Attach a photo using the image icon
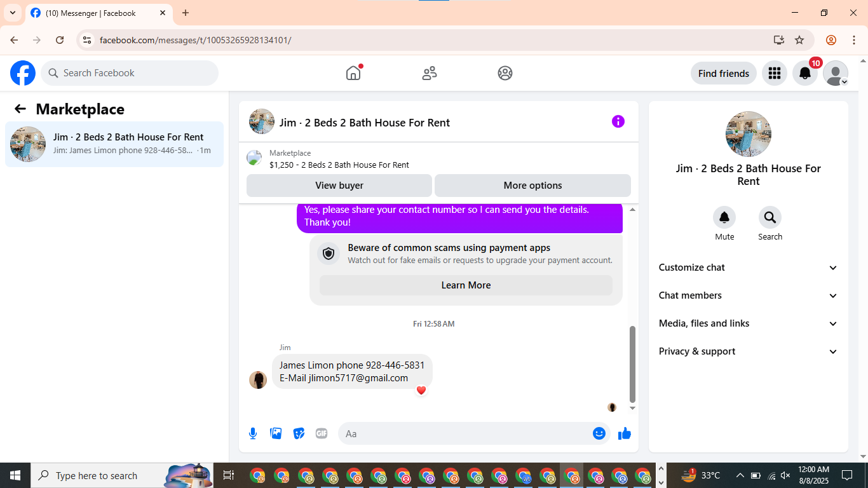 pos(276,433)
